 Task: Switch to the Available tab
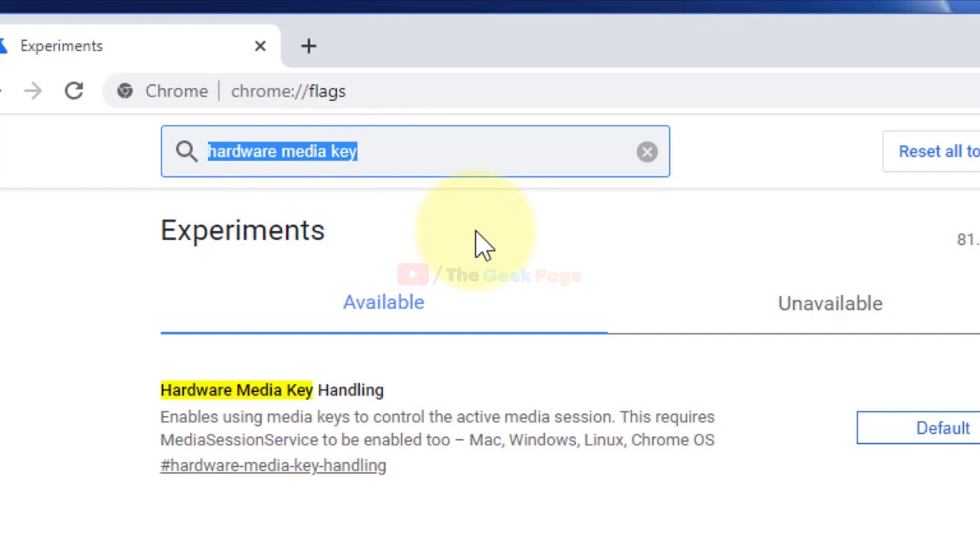pyautogui.click(x=384, y=302)
